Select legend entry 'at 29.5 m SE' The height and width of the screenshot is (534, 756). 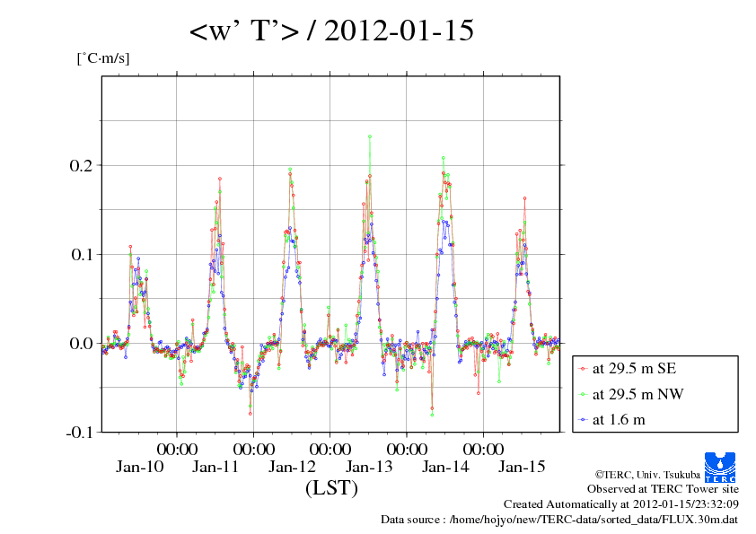click(x=634, y=369)
